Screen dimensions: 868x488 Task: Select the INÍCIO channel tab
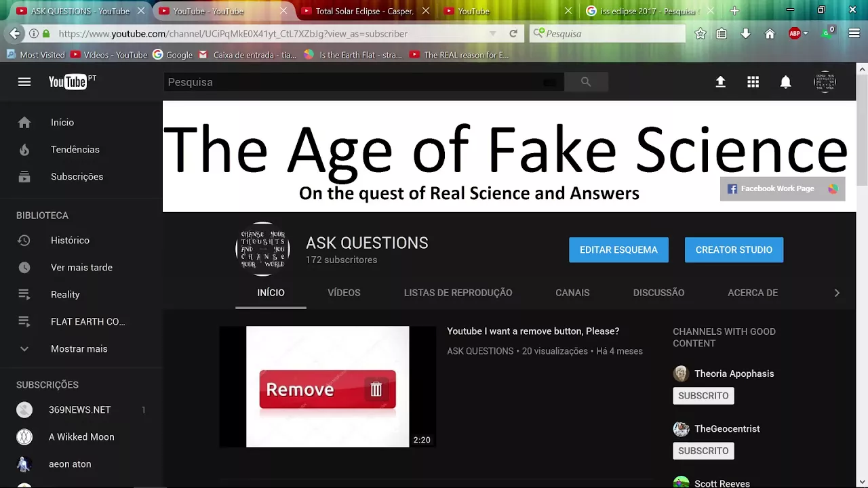point(271,293)
